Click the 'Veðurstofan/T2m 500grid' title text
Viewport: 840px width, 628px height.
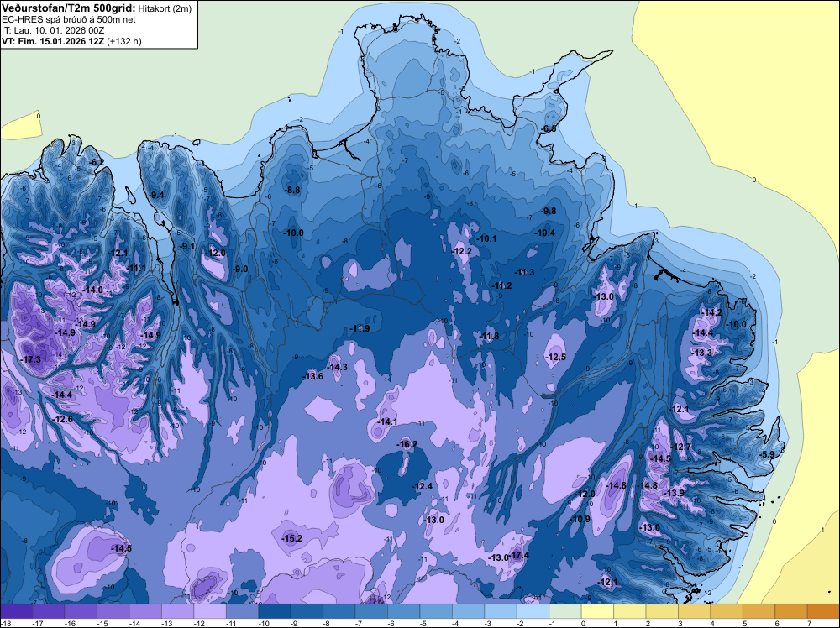69,8
